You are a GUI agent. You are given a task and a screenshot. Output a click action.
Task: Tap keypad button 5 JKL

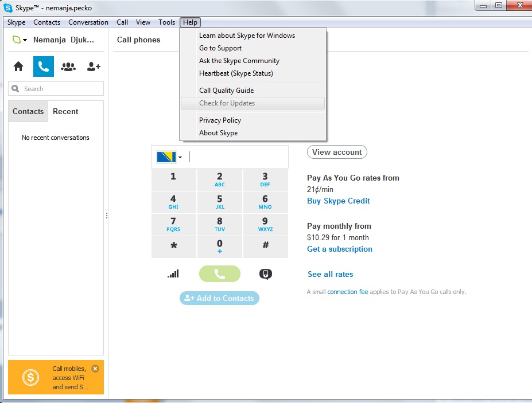220,202
